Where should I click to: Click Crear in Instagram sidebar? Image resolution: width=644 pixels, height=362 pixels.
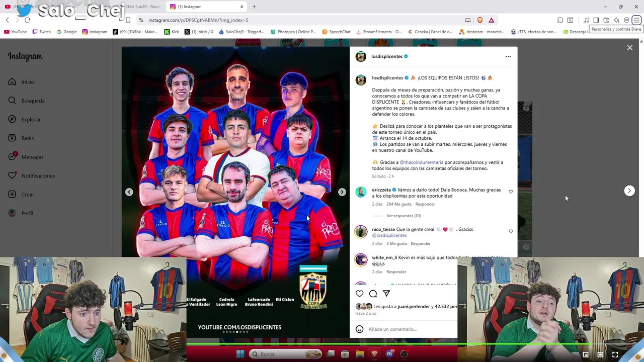tap(21, 195)
